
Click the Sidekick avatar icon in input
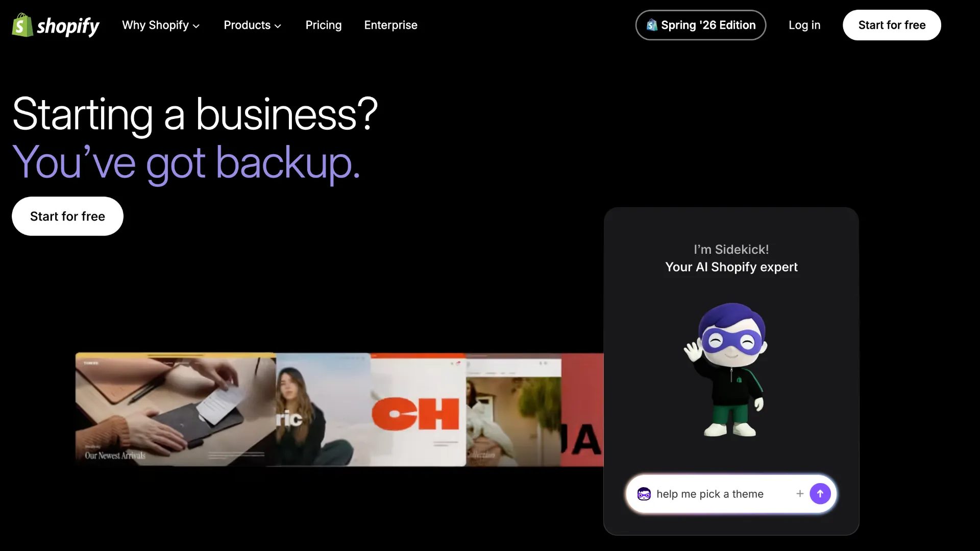coord(644,494)
